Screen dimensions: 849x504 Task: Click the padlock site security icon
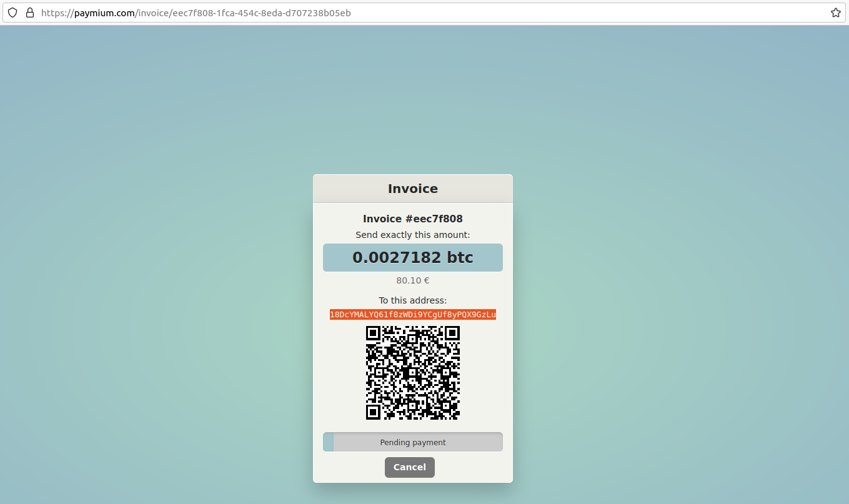click(29, 12)
